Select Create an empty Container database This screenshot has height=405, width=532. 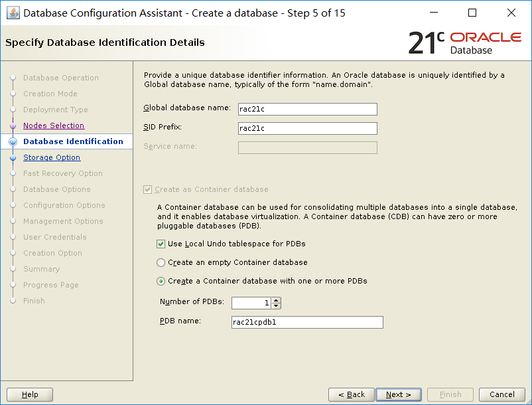(161, 262)
